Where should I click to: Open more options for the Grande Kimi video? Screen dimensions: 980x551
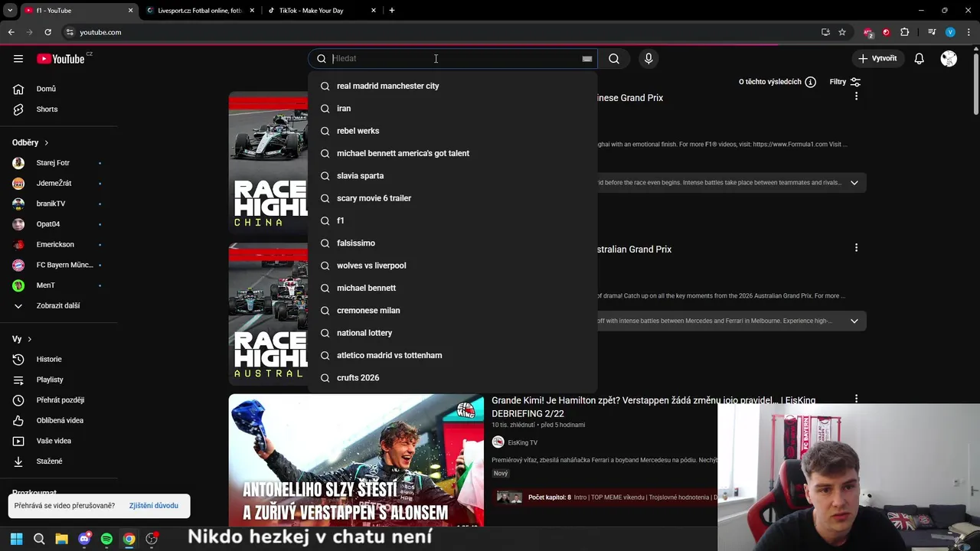click(856, 399)
